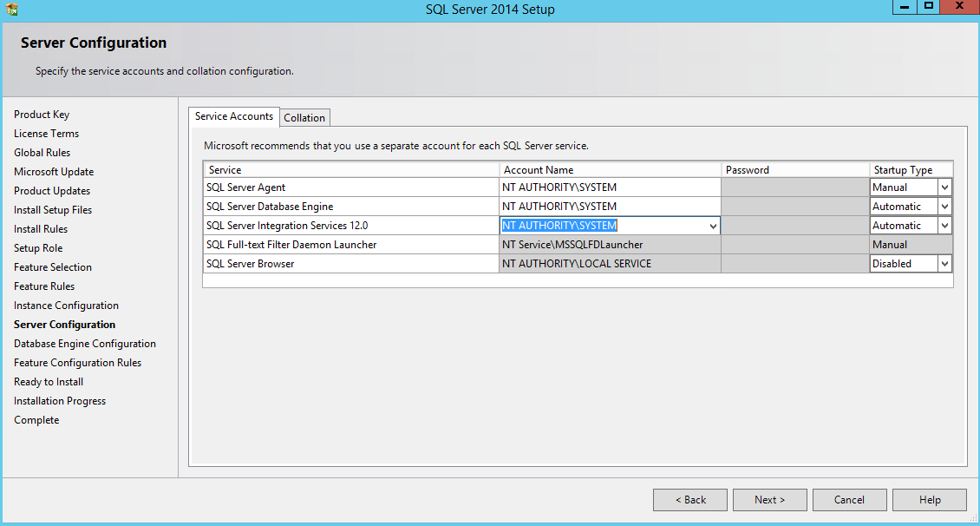This screenshot has height=526, width=980.
Task: Click the Startup Type column header
Action: [x=911, y=170]
